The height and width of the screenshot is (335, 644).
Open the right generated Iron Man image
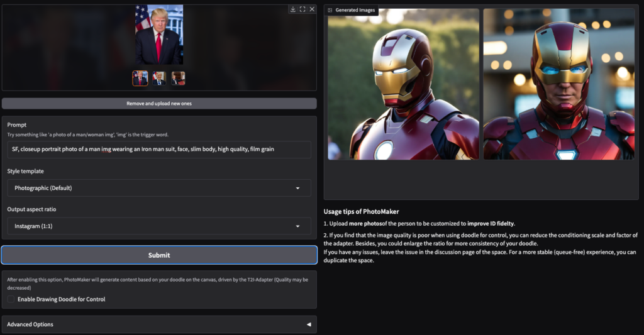pyautogui.click(x=558, y=84)
